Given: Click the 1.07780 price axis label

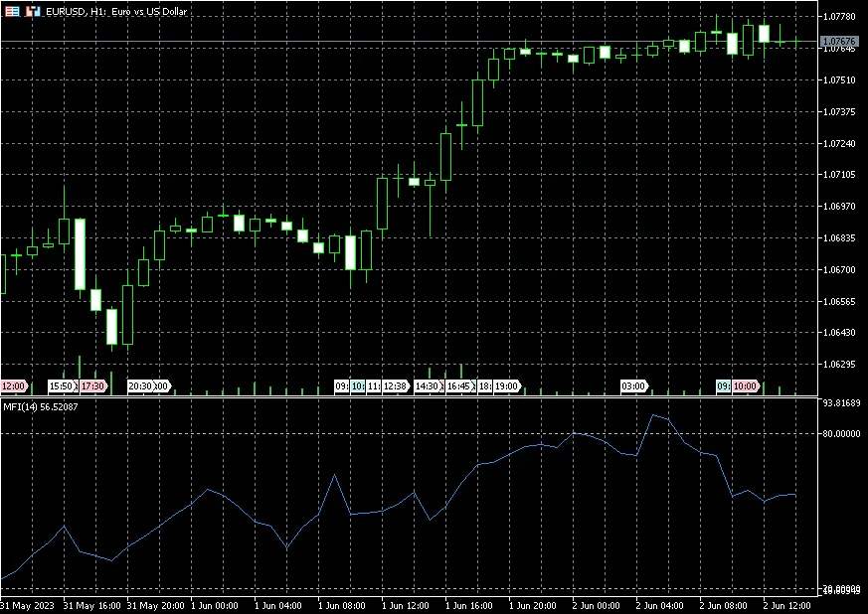Looking at the screenshot, I should (839, 17).
